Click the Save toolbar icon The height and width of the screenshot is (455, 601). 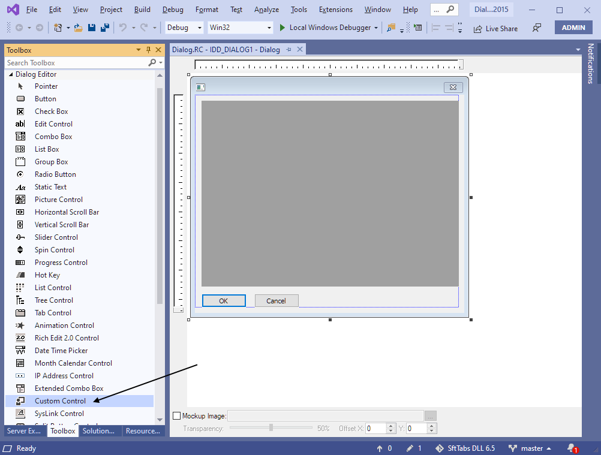click(x=92, y=28)
